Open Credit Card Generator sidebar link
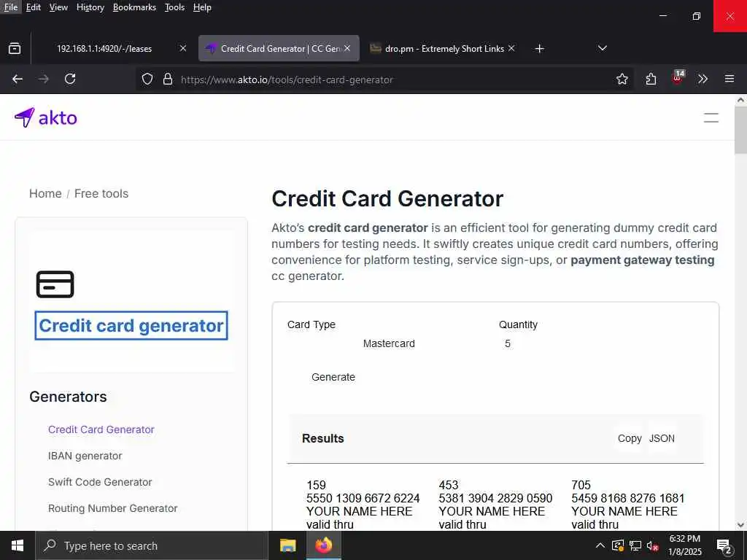Viewport: 747px width, 560px height. tap(101, 429)
